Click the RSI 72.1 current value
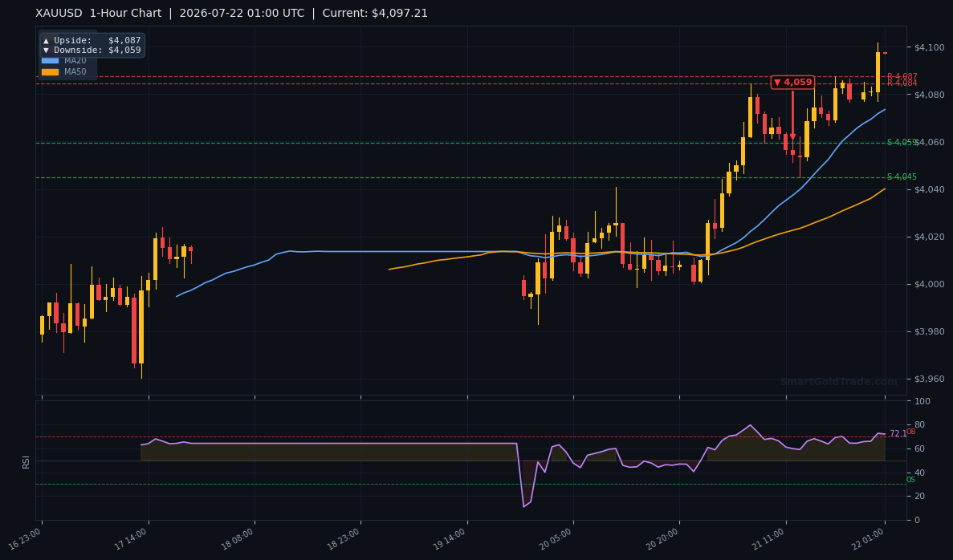Viewport: 953px width, 560px height. pyautogui.click(x=898, y=434)
